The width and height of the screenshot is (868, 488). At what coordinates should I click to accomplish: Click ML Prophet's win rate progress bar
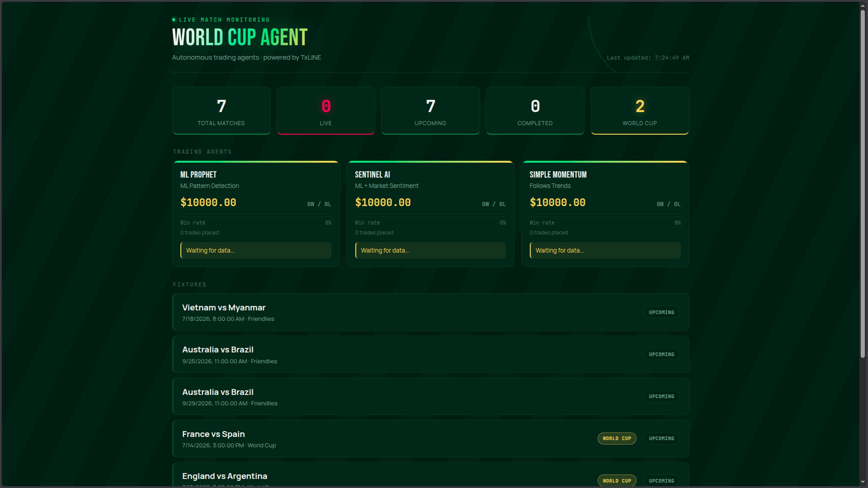pyautogui.click(x=256, y=215)
